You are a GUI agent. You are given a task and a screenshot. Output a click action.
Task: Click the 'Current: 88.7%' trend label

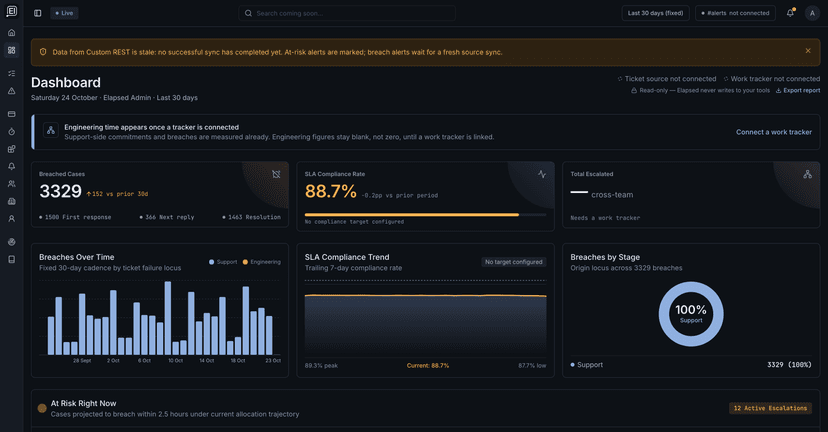428,365
